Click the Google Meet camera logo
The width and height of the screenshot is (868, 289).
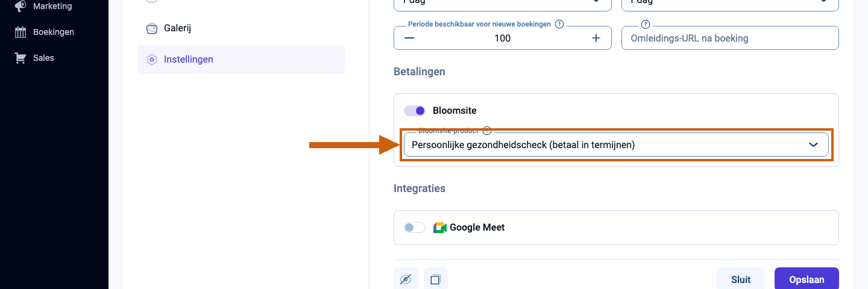[440, 228]
